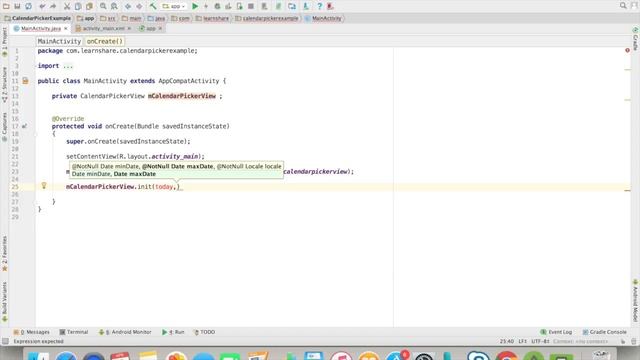
Task: Switch to the activity_main.xml tab
Action: click(104, 29)
